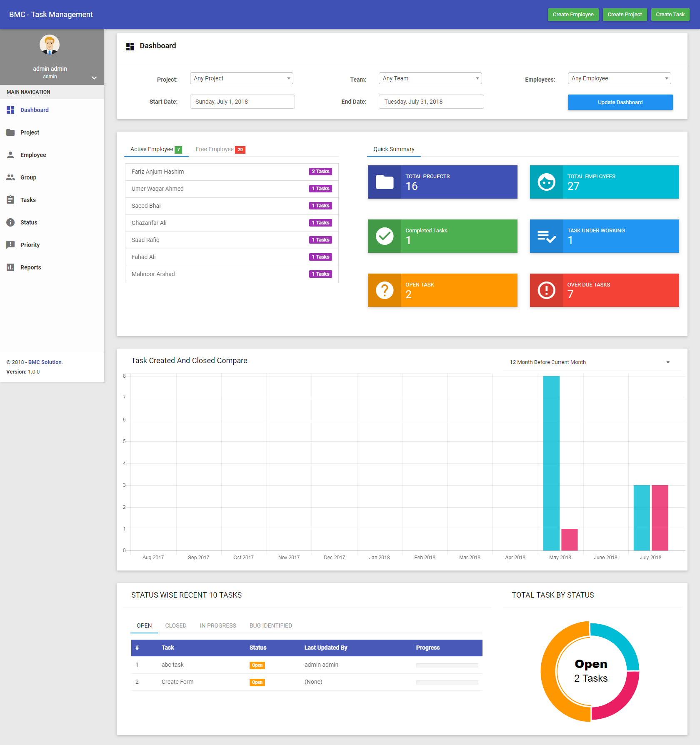The image size is (700, 745).
Task: Click the Dashboard grid icon in sidebar
Action: 10,110
